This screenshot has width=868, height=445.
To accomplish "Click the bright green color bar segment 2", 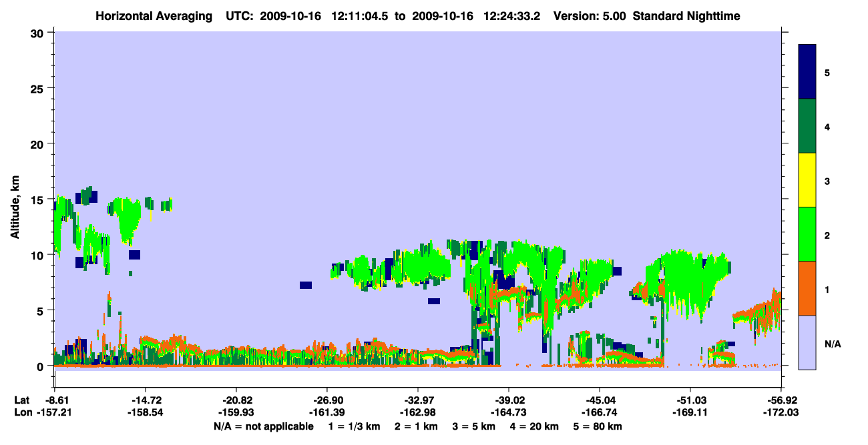I will coord(807,234).
